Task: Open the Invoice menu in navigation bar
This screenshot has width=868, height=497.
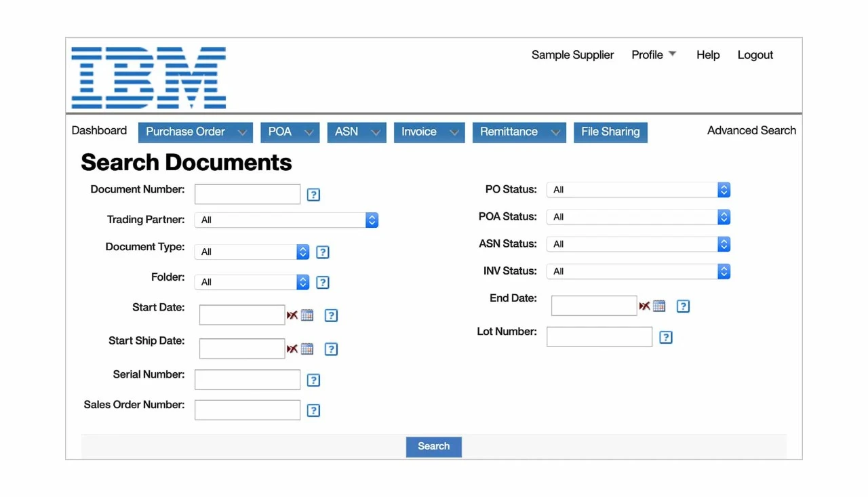Action: (x=429, y=132)
